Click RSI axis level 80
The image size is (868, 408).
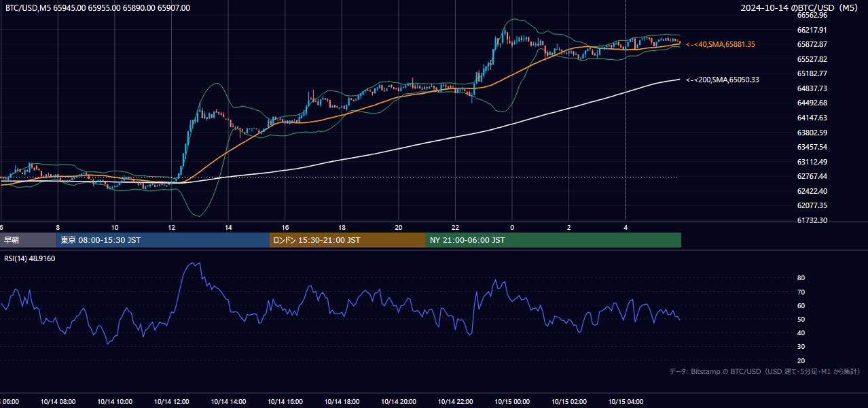click(x=801, y=278)
